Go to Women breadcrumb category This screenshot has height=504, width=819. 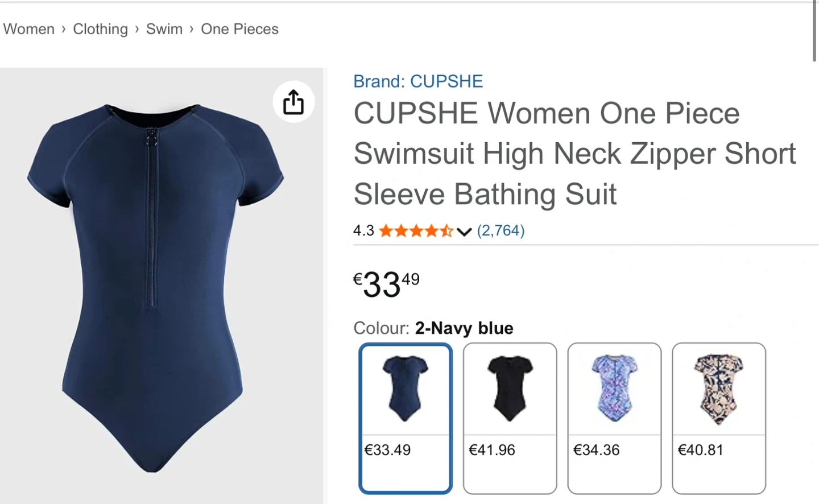click(x=29, y=29)
